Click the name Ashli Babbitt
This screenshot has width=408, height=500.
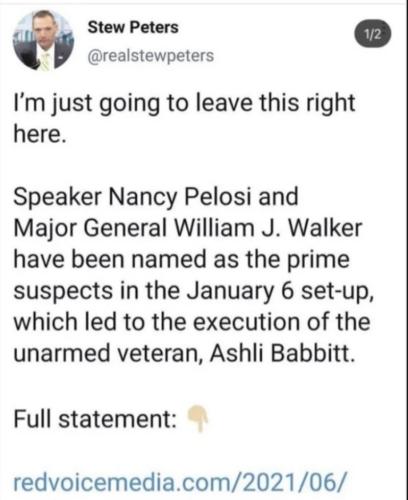[282, 353]
